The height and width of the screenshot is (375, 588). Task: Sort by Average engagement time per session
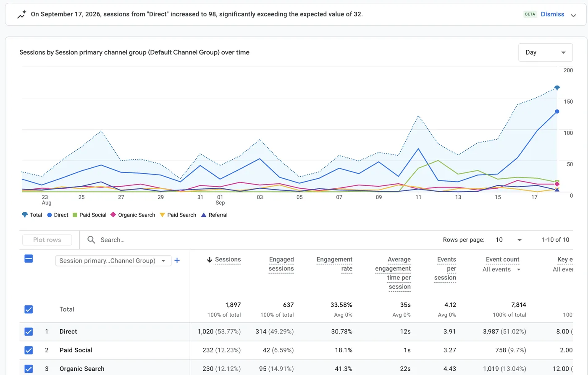click(393, 273)
